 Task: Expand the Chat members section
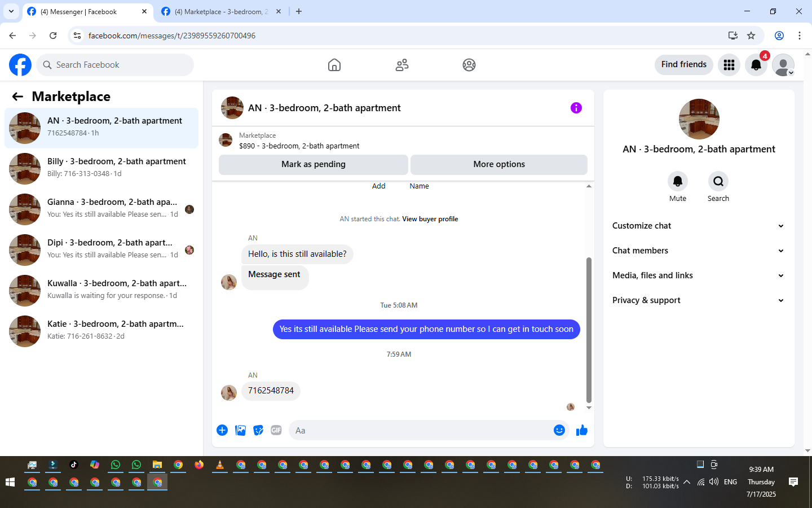[699, 251]
